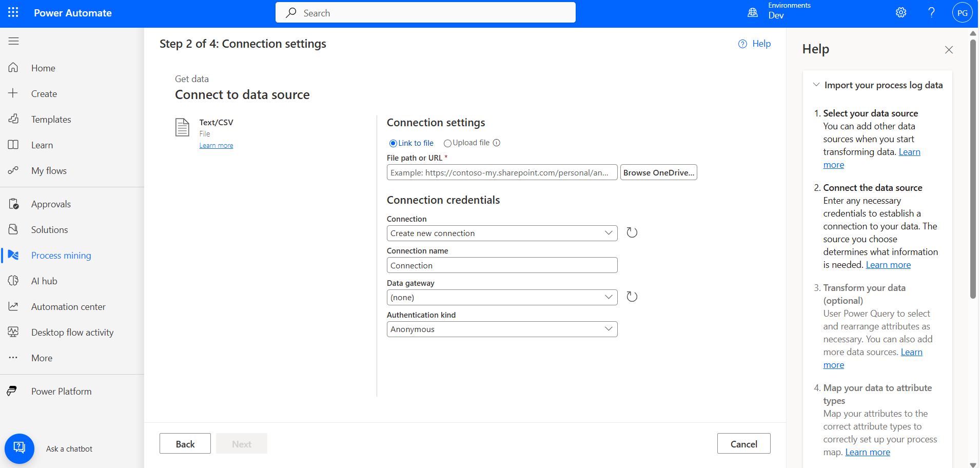Select the Upload file radio button

pyautogui.click(x=447, y=144)
